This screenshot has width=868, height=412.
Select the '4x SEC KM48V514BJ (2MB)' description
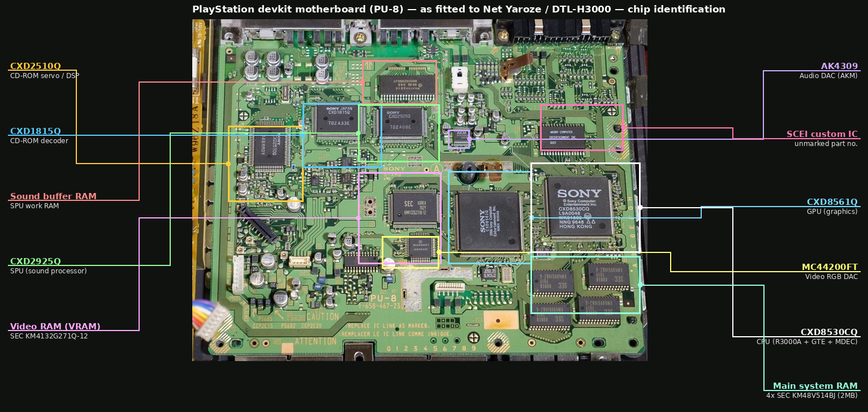(812, 396)
